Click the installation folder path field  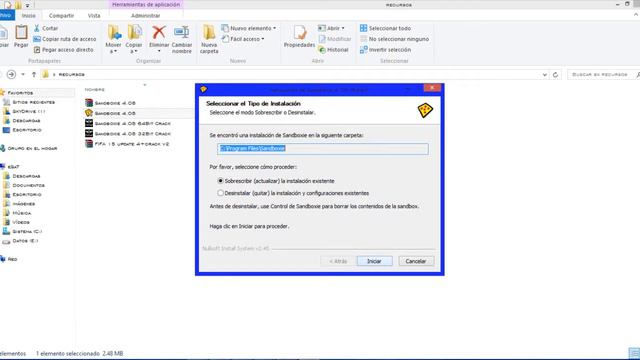click(322, 149)
